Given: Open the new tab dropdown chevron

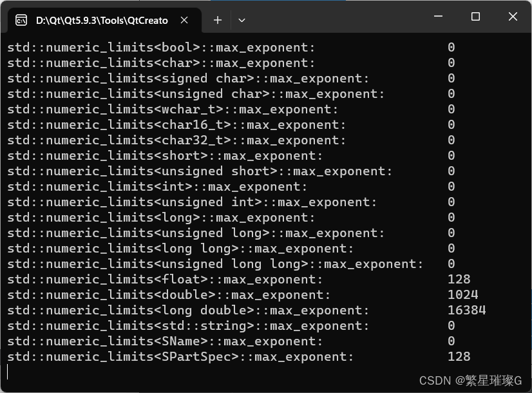Looking at the screenshot, I should pyautogui.click(x=242, y=20).
